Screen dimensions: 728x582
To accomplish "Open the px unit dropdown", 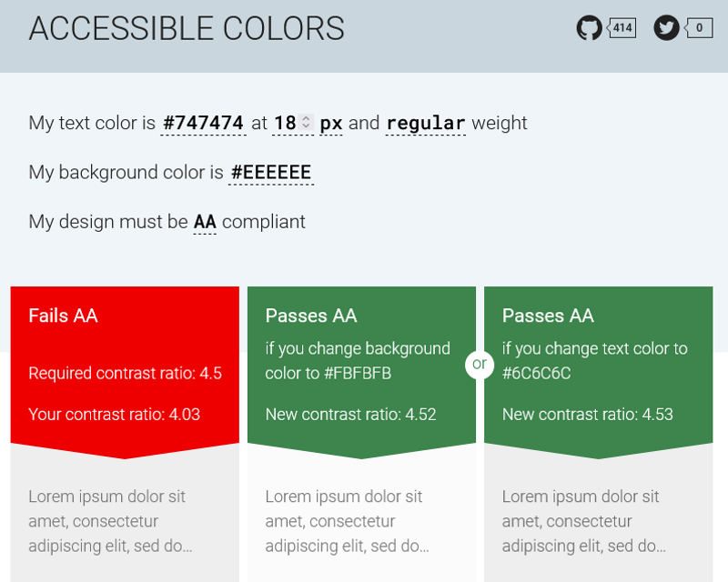I will pos(331,123).
